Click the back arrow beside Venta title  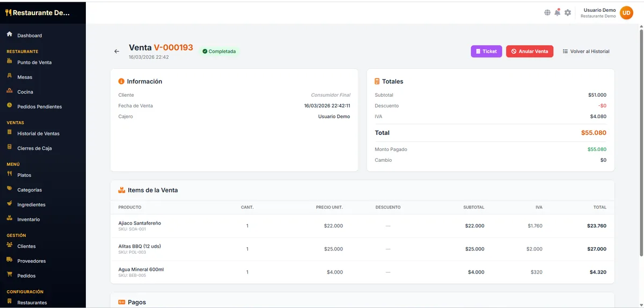[116, 52]
